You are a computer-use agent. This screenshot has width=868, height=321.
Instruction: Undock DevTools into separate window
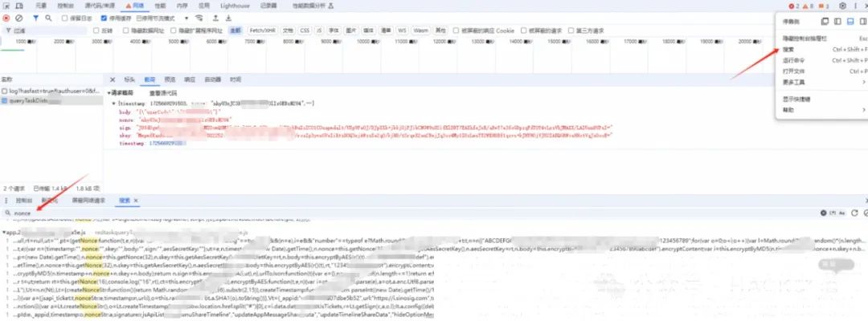coord(825,22)
